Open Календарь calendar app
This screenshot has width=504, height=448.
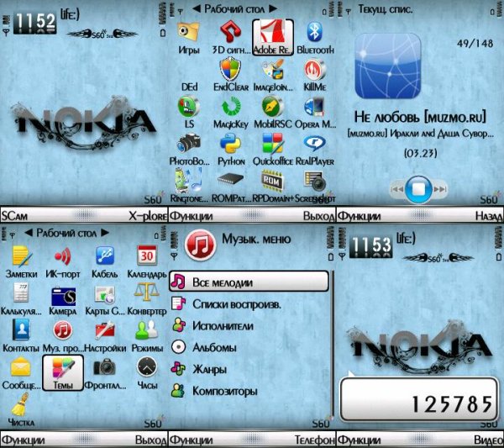147,261
